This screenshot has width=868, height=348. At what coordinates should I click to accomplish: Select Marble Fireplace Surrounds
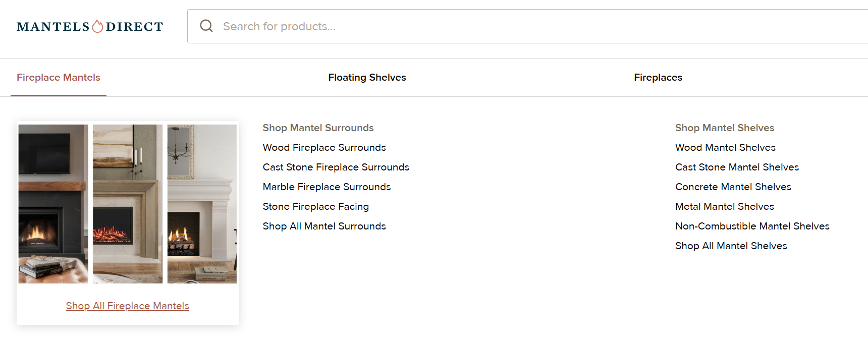(327, 187)
